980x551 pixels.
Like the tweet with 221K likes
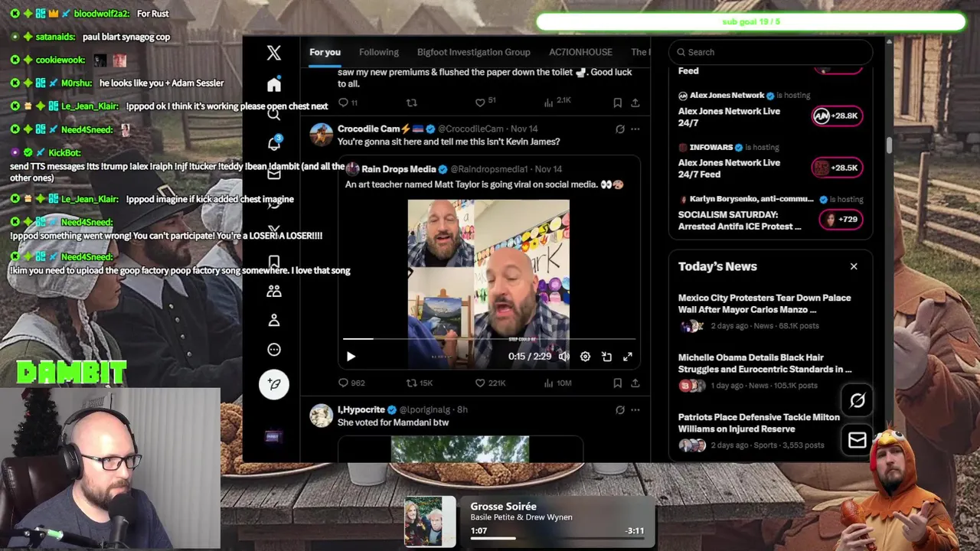[490, 383]
